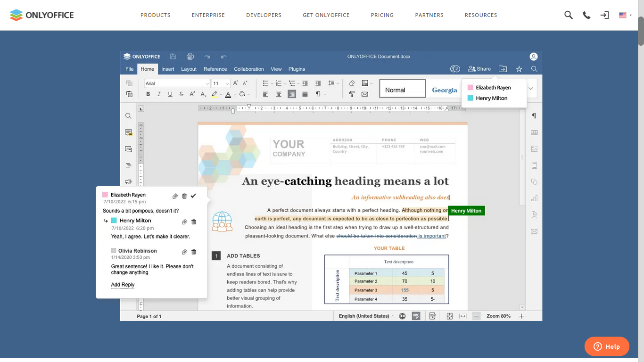The image size is (644, 362).
Task: Expand the numbered list dropdown arrow
Action: 286,83
